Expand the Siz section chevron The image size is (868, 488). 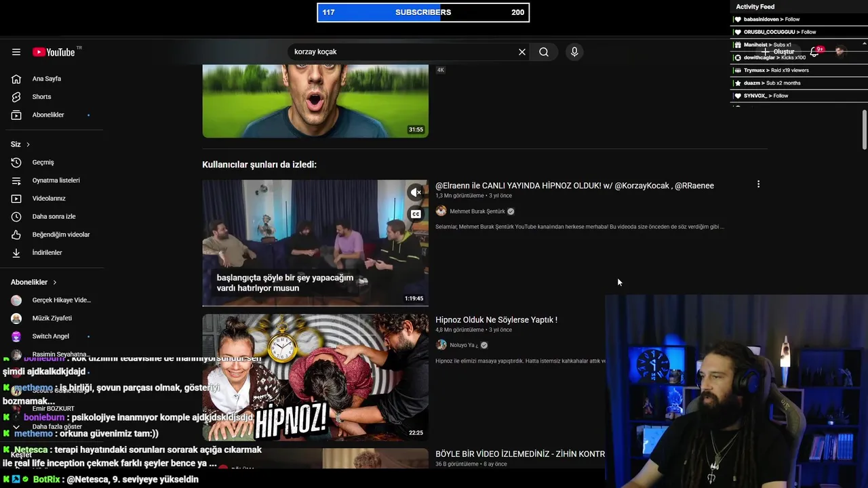tap(28, 144)
